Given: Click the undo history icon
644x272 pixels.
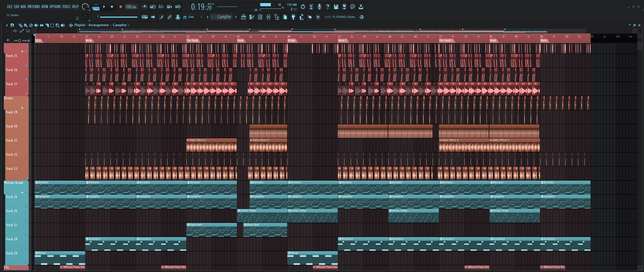Looking at the screenshot, I should tap(303, 7).
